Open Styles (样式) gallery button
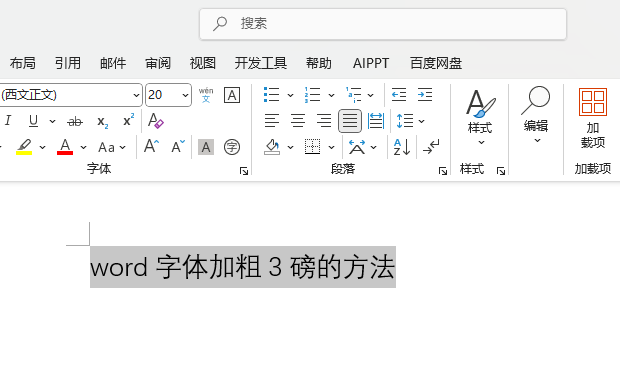The image size is (620, 382). click(x=480, y=117)
